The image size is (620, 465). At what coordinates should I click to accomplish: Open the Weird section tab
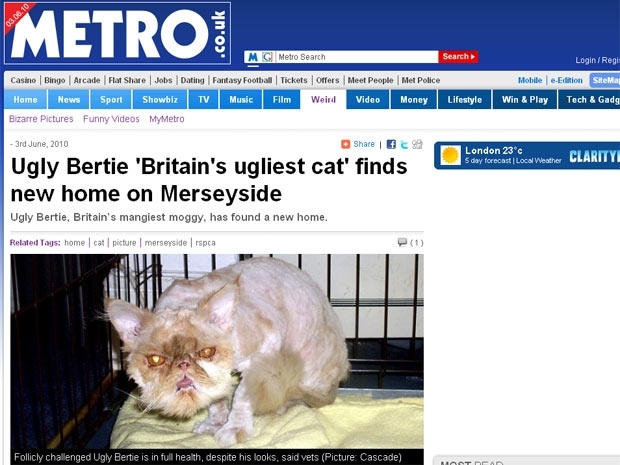(x=323, y=100)
